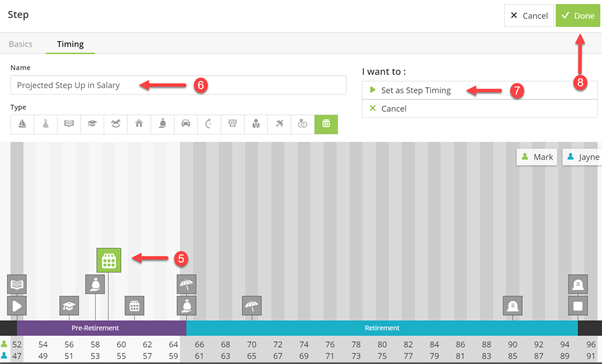Screen dimensions: 602x364
Task: Toggle Mark's person filter
Action: click(x=537, y=157)
